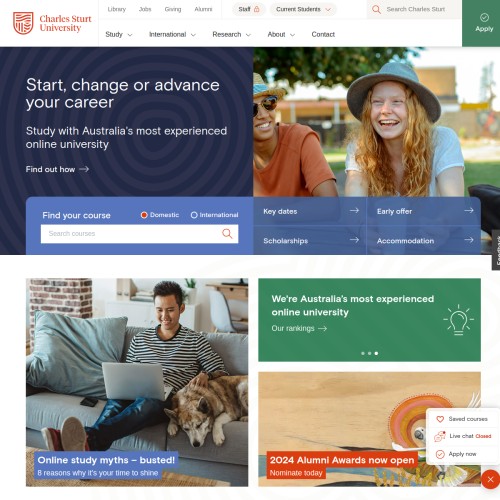Select the International radio button

[x=194, y=215]
